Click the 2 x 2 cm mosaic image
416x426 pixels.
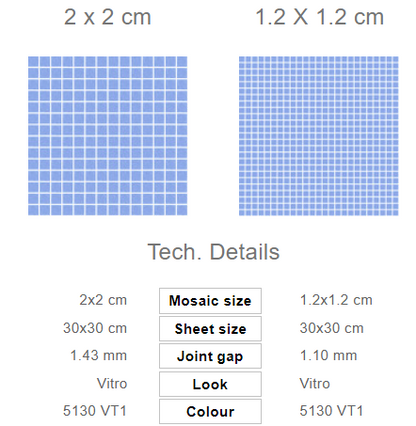[107, 136]
